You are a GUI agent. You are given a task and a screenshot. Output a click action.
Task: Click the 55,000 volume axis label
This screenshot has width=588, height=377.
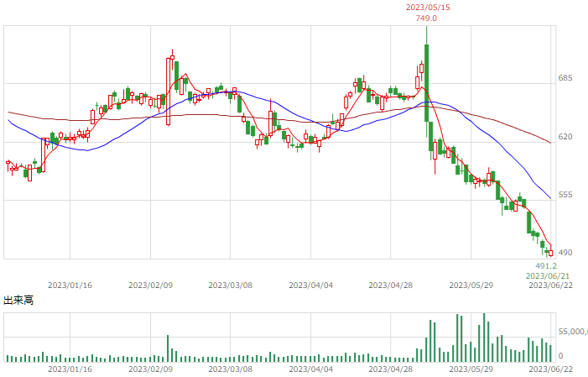click(573, 331)
